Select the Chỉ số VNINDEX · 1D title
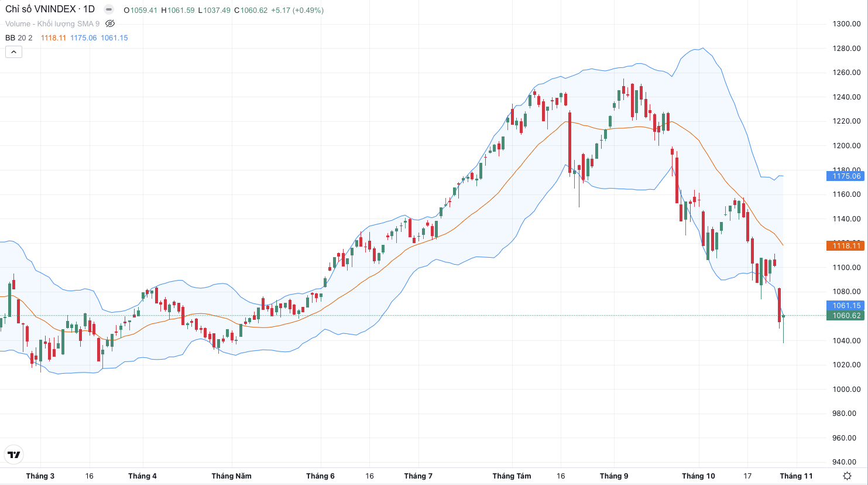868x485 pixels. click(x=50, y=9)
